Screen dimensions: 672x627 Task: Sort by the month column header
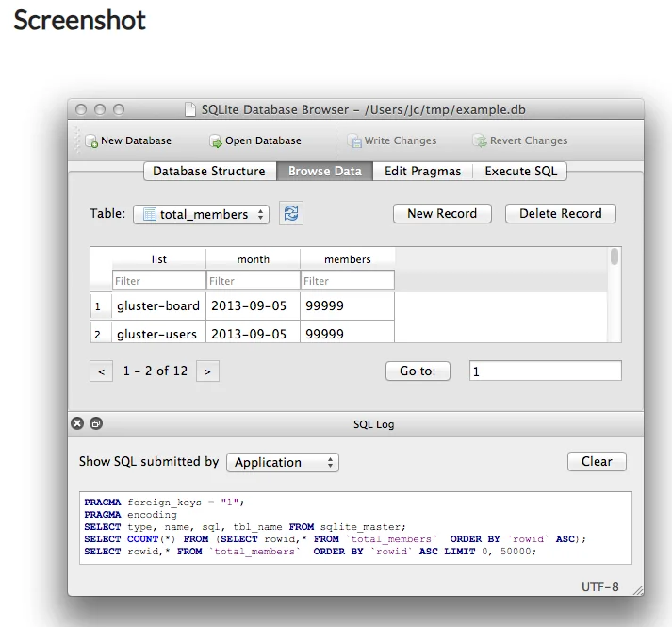tap(254, 259)
